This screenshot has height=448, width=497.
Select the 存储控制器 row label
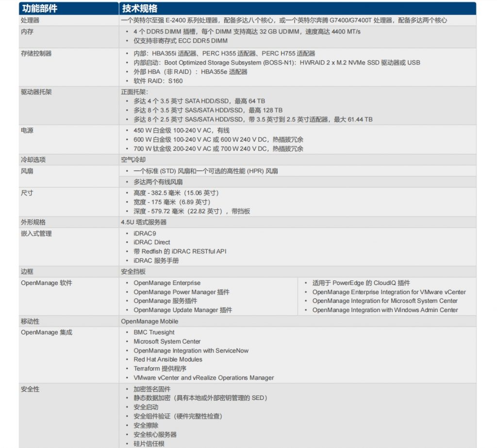[x=36, y=53]
